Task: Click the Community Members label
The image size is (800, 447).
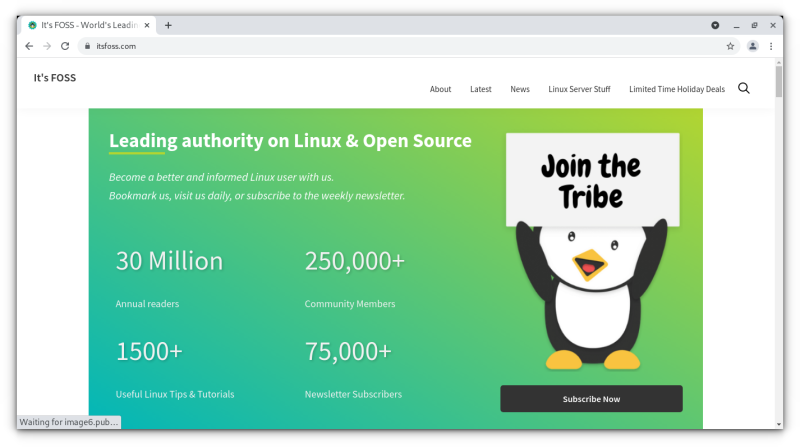Action: tap(350, 304)
